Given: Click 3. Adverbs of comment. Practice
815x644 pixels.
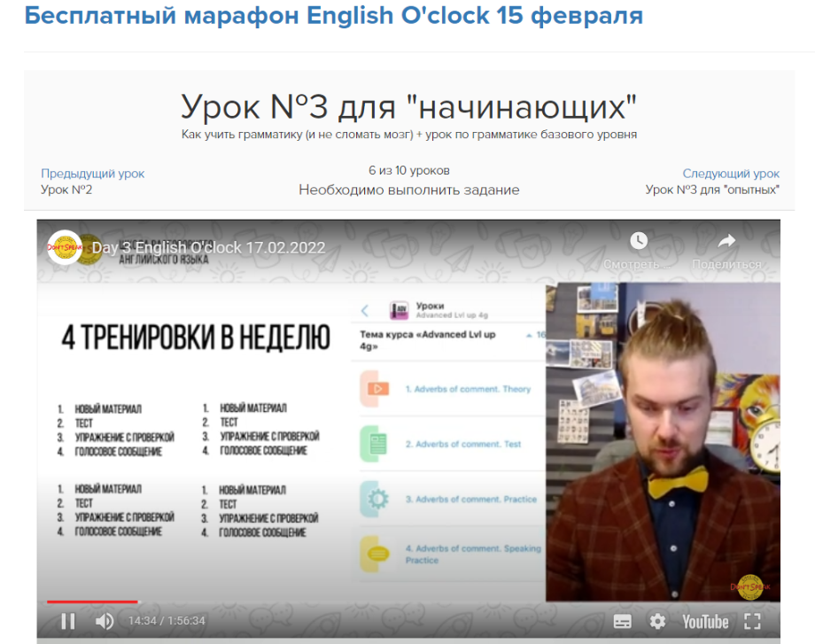Looking at the screenshot, I should [x=471, y=500].
